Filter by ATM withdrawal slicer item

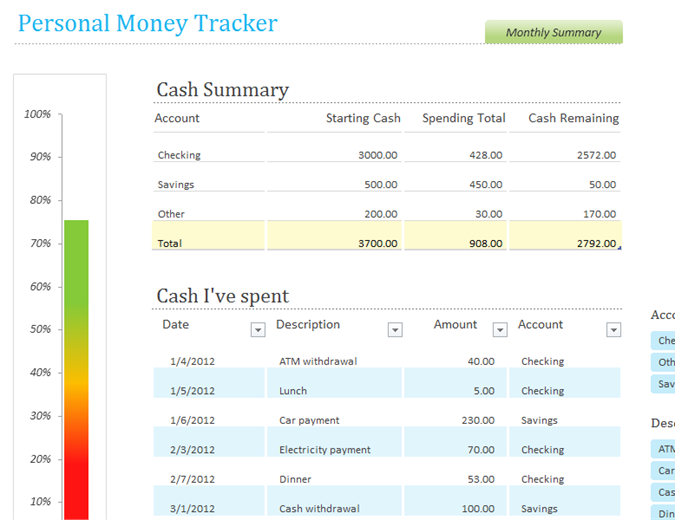pyautogui.click(x=664, y=449)
